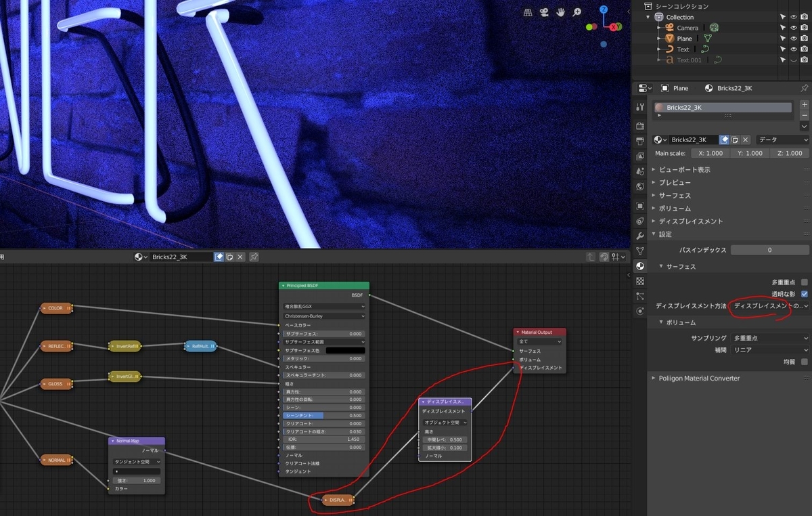Viewport: 812px width, 516px height.
Task: Select the COLOR node
Action: 56,308
